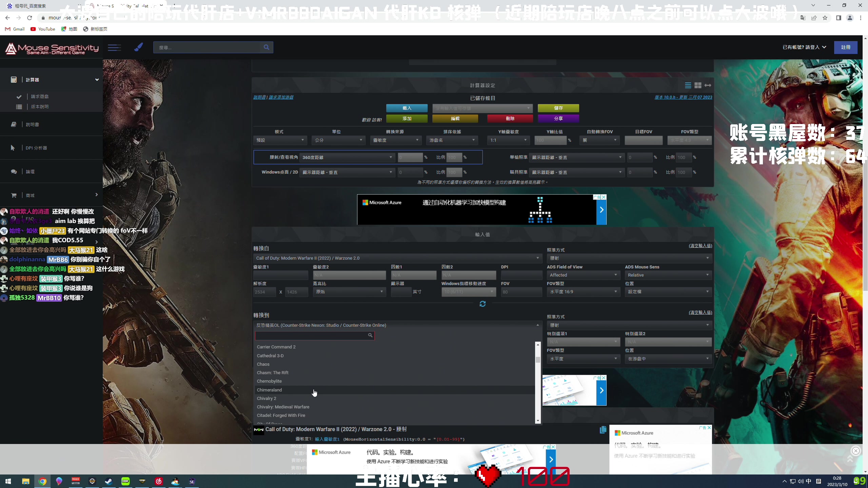Screen dimensions: 868x488
Task: Open the YouTube bookmark
Action: [x=43, y=29]
